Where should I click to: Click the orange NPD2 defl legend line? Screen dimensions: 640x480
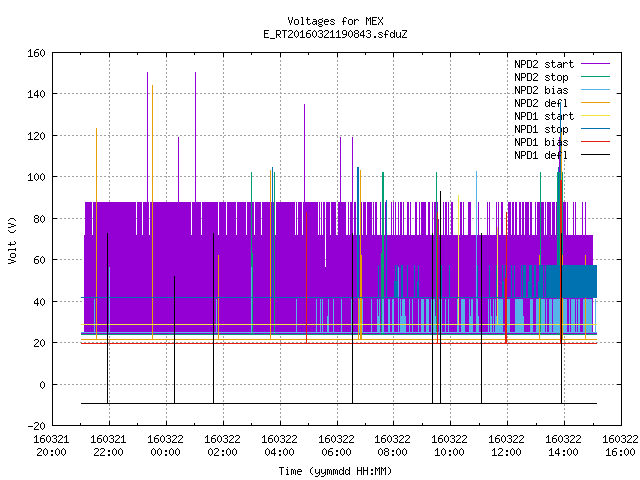pyautogui.click(x=595, y=103)
